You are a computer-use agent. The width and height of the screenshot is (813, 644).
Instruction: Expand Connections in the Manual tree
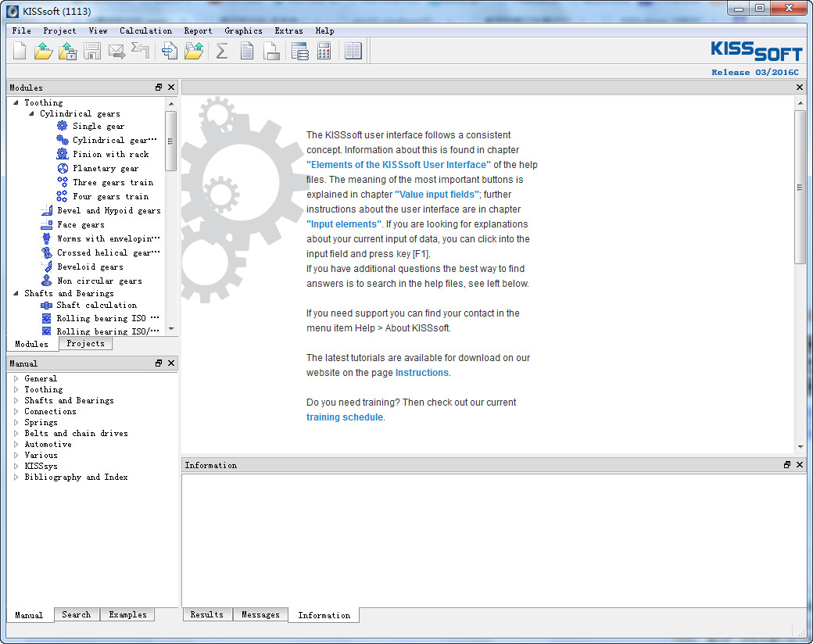16,411
